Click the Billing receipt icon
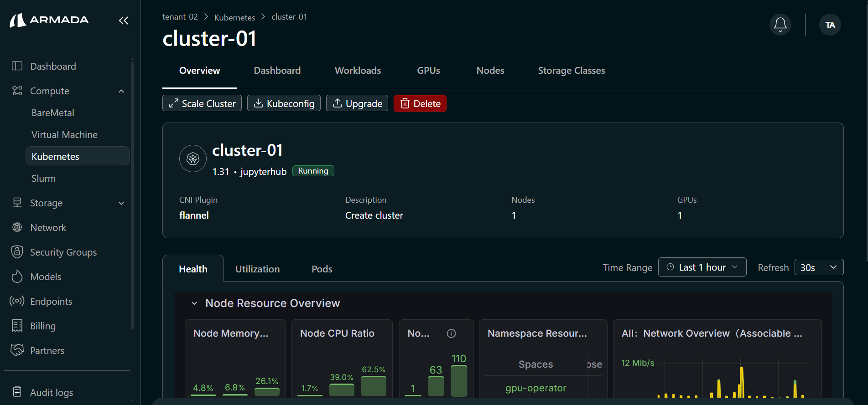 (x=17, y=326)
